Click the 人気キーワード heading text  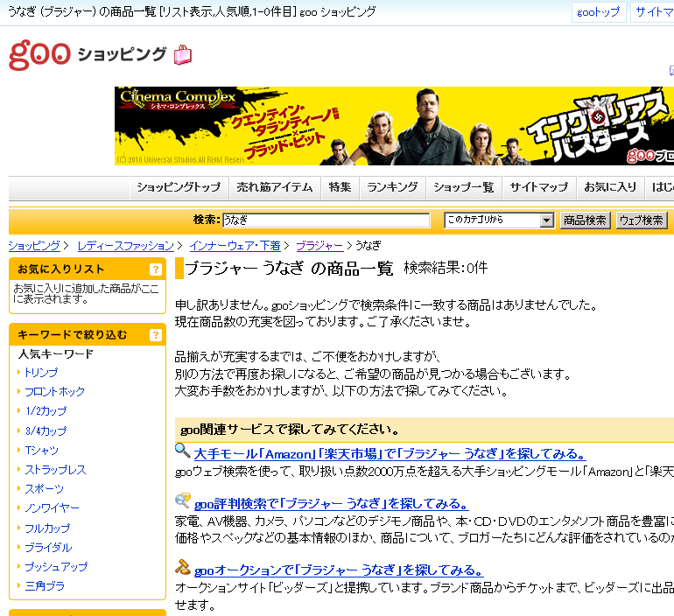coord(55,354)
